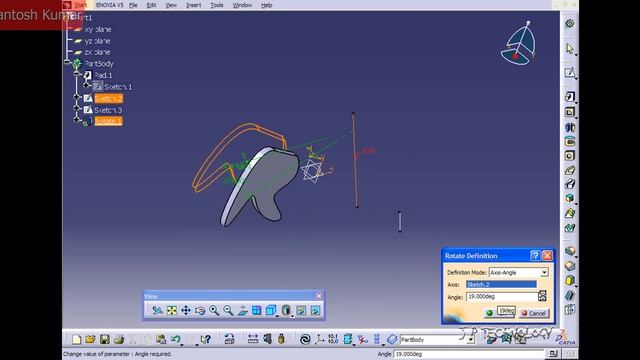Click the Open file folder icon
The width and height of the screenshot is (640, 360).
[x=90, y=339]
